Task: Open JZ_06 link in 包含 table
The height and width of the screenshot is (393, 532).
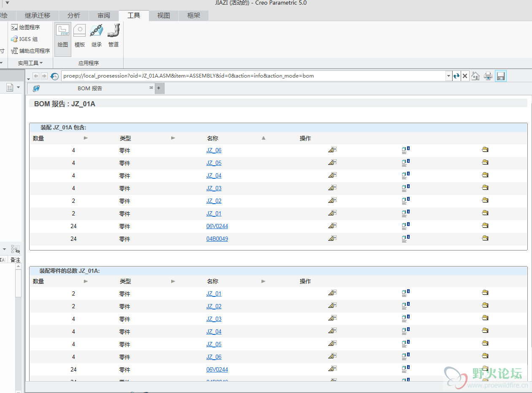Action: (214, 151)
